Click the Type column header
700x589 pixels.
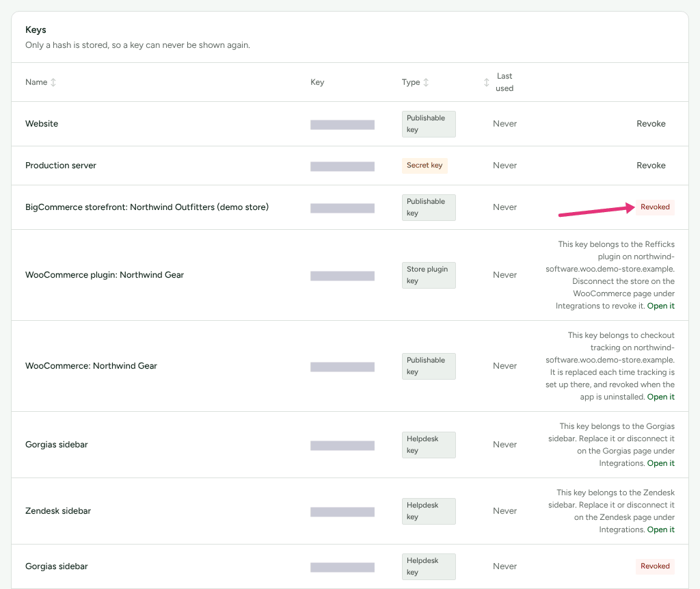411,82
